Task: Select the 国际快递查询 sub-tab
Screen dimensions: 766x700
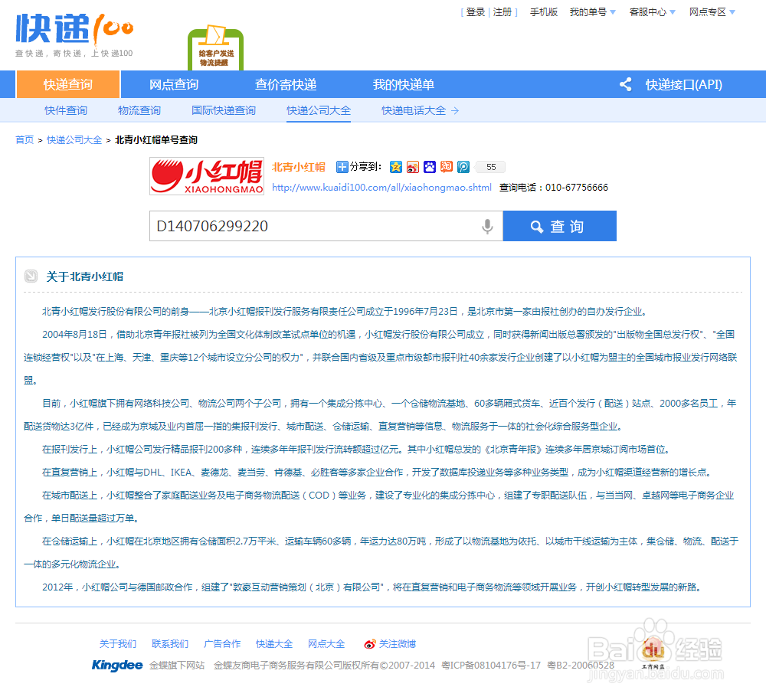Action: tap(224, 110)
